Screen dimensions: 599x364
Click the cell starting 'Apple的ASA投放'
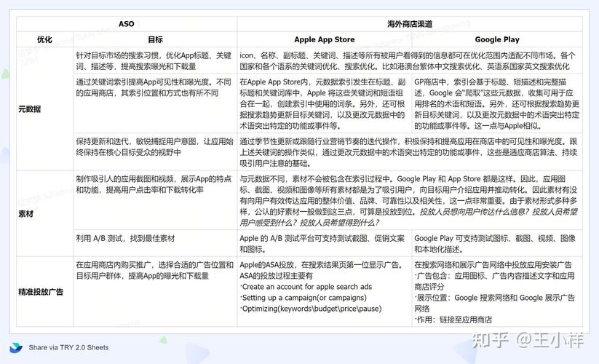click(325, 292)
